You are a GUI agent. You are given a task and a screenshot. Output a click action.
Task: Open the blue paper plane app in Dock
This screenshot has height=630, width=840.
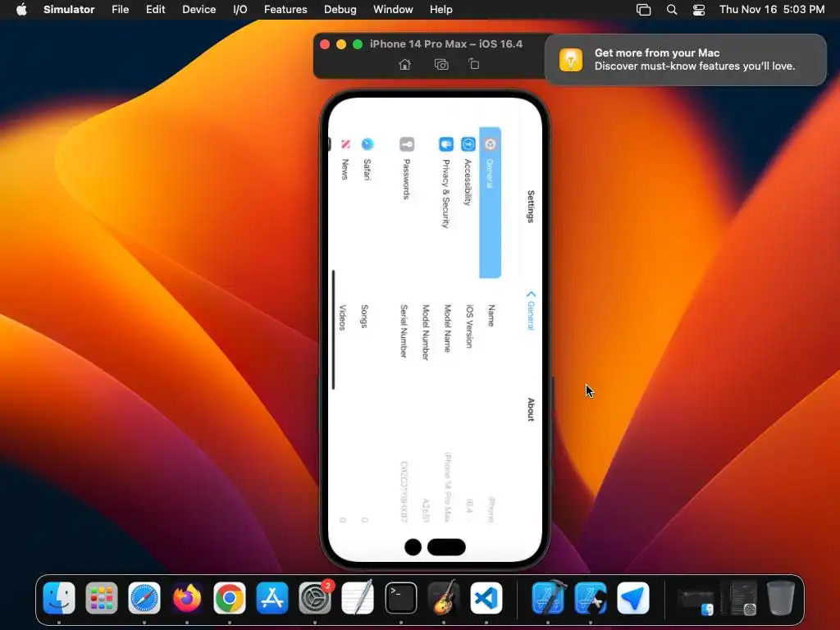633,598
